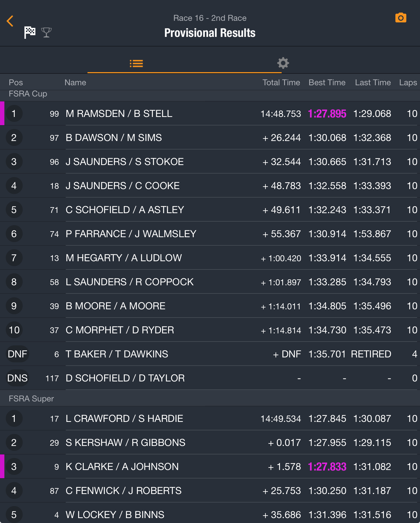This screenshot has width=420, height=523.
Task: Tap position 10 badge for C MORPHET
Action: pyautogui.click(x=14, y=330)
